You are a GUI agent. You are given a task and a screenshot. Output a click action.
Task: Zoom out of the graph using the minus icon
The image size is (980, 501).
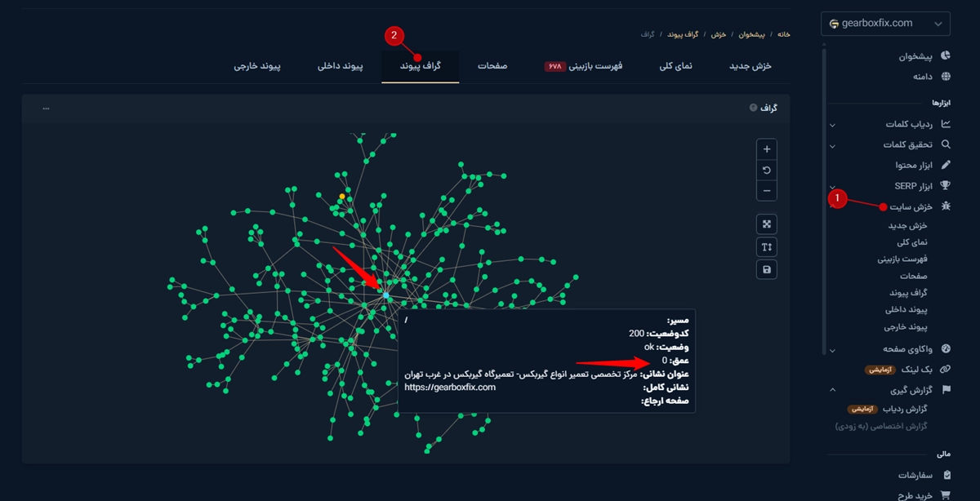766,189
